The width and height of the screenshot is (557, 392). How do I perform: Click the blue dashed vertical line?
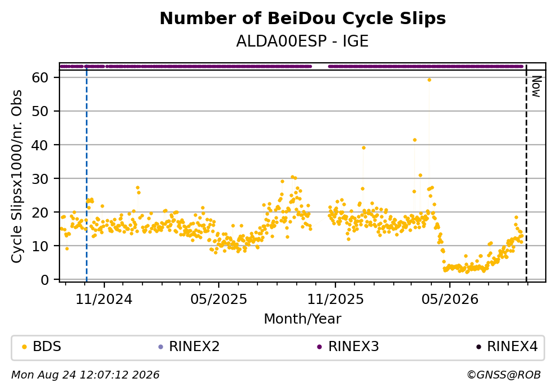[87, 174]
